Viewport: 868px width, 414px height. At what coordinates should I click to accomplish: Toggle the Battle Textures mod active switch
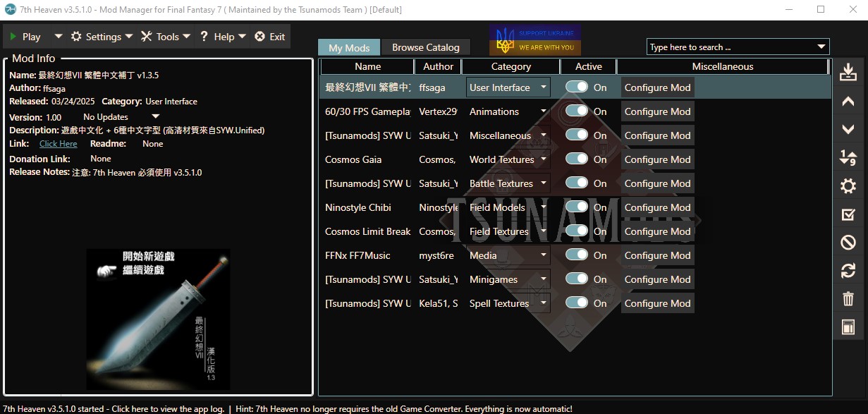pos(577,183)
